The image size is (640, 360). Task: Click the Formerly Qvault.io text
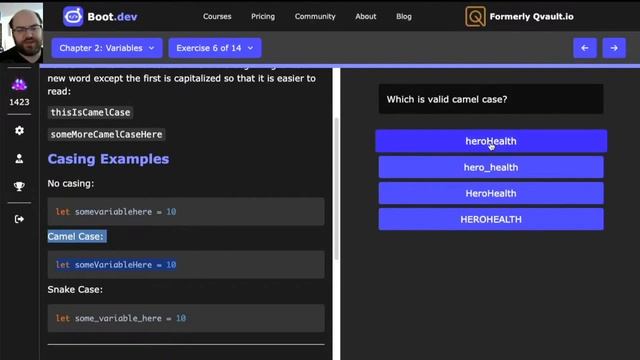click(x=531, y=17)
